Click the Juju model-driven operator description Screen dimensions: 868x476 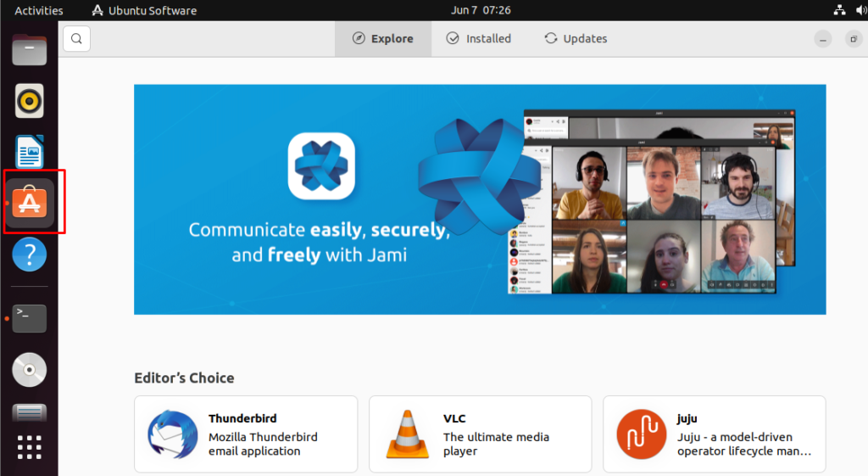point(744,444)
